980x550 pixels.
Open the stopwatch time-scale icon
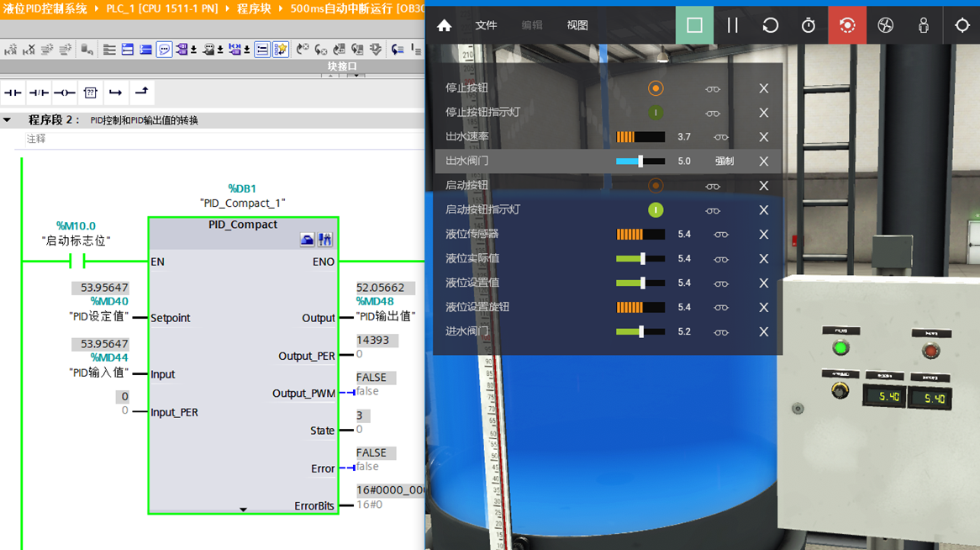pyautogui.click(x=809, y=25)
